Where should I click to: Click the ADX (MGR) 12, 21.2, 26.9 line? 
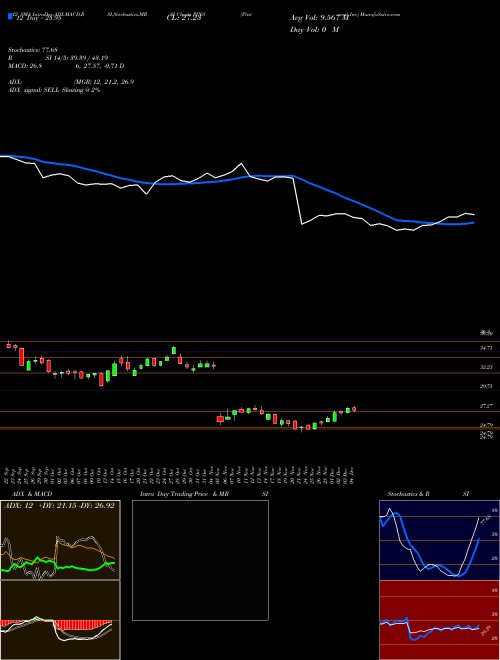point(71,82)
